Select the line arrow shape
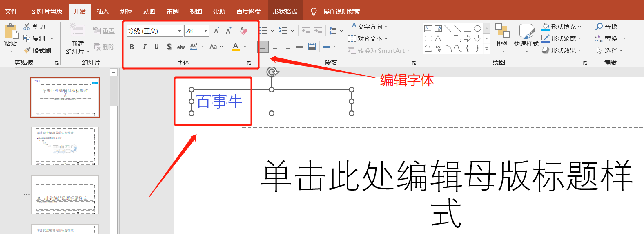Viewport: 644px width, 234px height. coord(458,29)
